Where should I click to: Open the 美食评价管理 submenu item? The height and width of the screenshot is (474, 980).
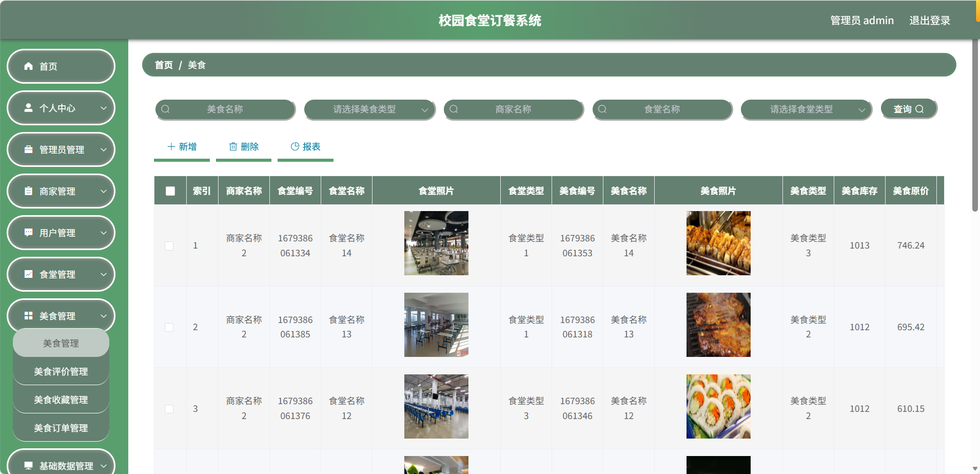pos(61,371)
